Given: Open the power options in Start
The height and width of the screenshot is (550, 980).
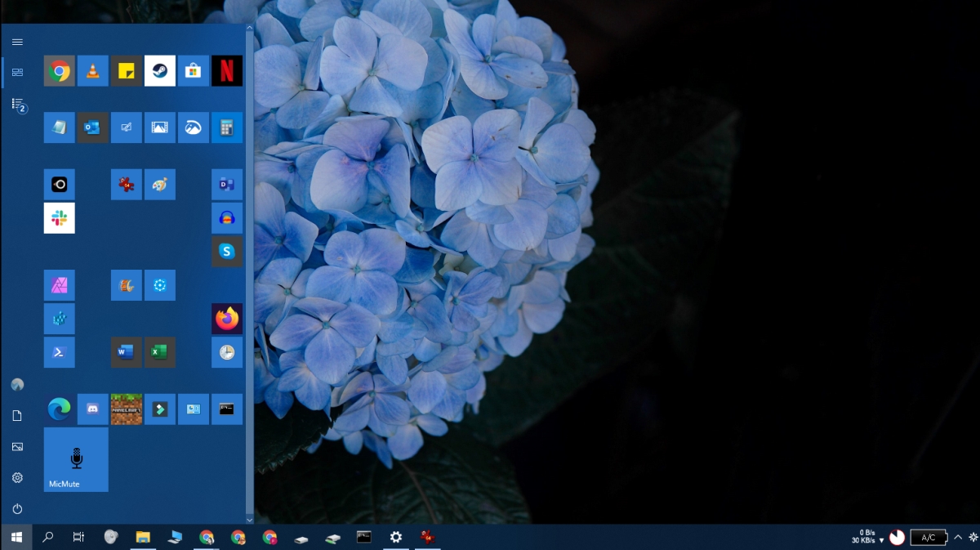Looking at the screenshot, I should coord(17,508).
